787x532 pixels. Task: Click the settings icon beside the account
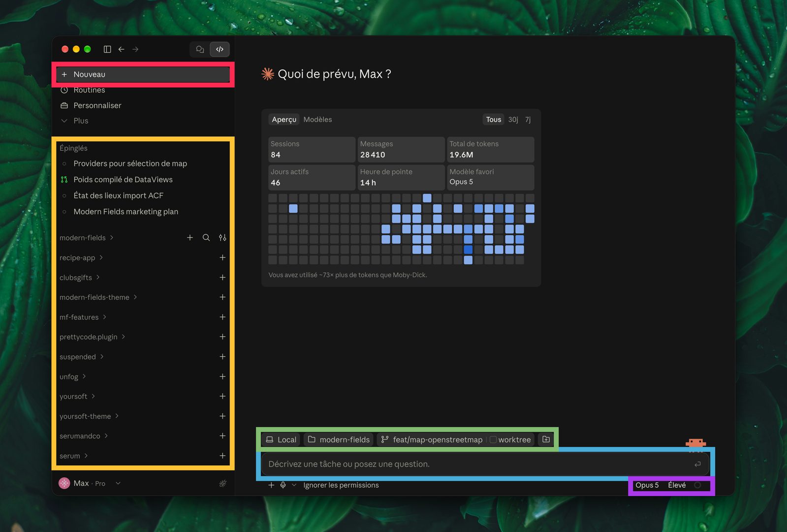(223, 483)
